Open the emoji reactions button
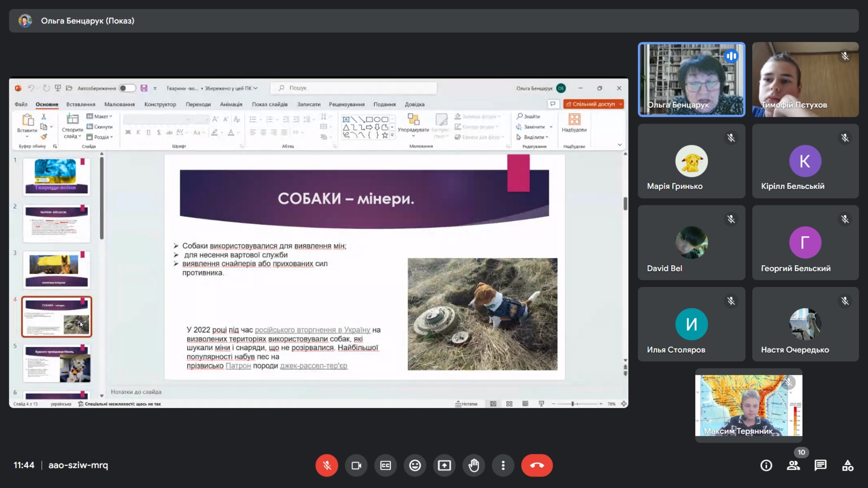Viewport: 868px width, 488px height. [x=415, y=465]
